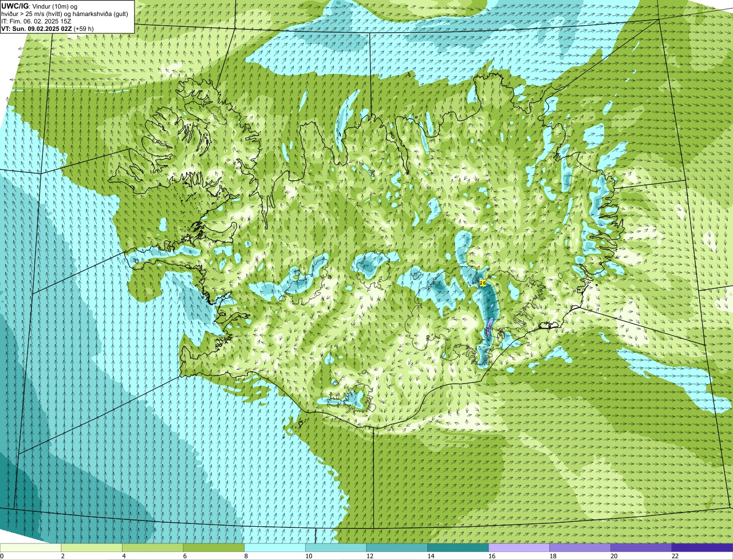Click the 6–8 olive green legend swatch
This screenshot has height=560, width=733.
(214, 547)
